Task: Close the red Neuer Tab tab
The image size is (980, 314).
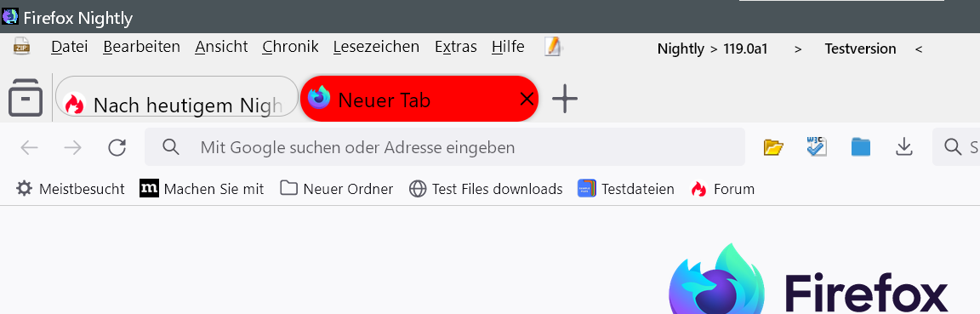Action: (527, 99)
